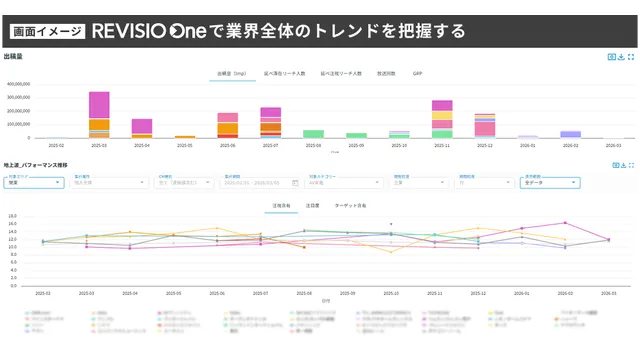Viewport: 640px width, 360px height.
Task: Select the 放送回数 tab
Action: (x=386, y=74)
